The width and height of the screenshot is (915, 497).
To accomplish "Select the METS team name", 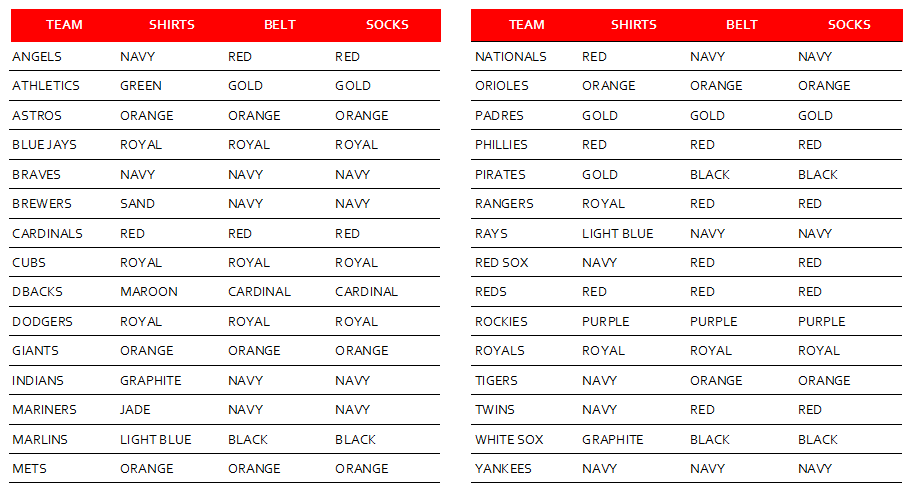I will [29, 469].
